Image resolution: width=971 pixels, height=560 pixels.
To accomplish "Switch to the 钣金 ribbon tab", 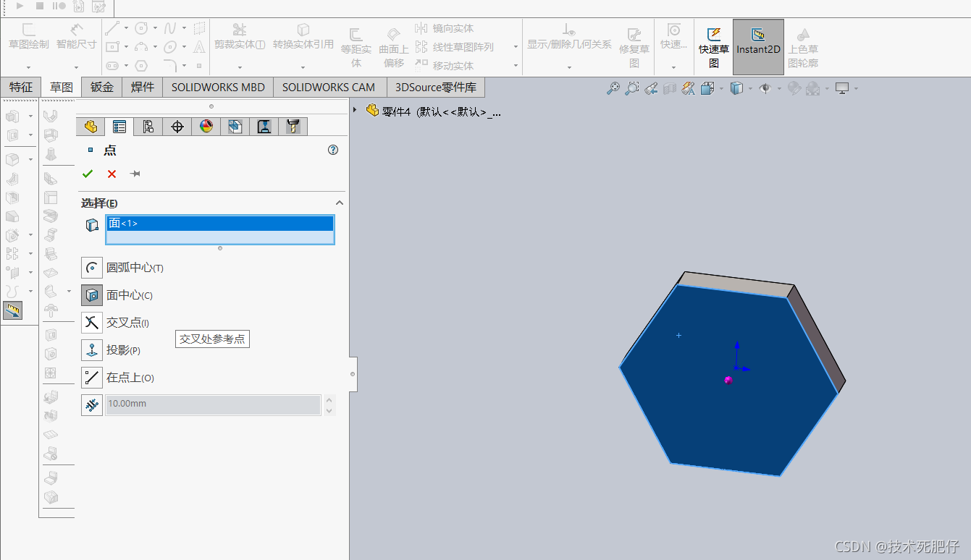I will (102, 87).
